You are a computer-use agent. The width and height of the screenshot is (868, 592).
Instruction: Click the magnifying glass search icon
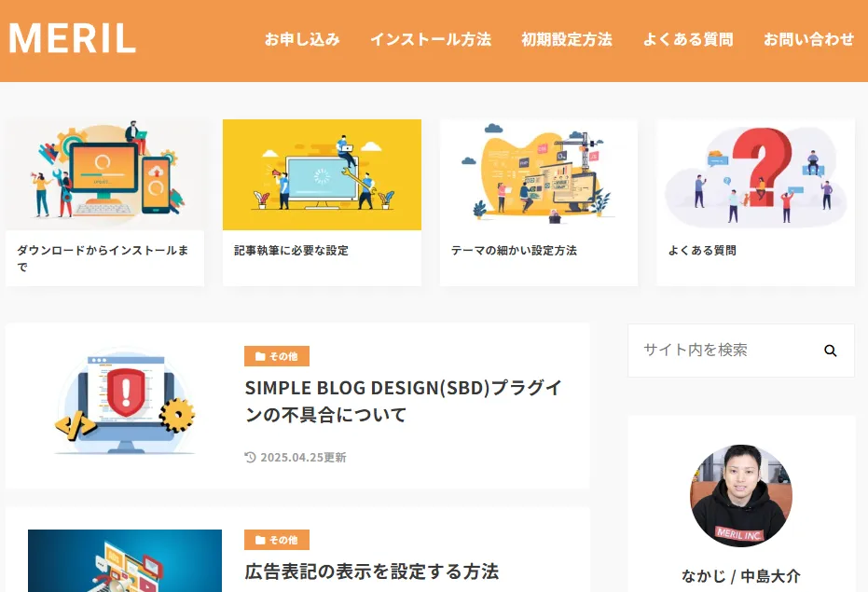point(830,351)
